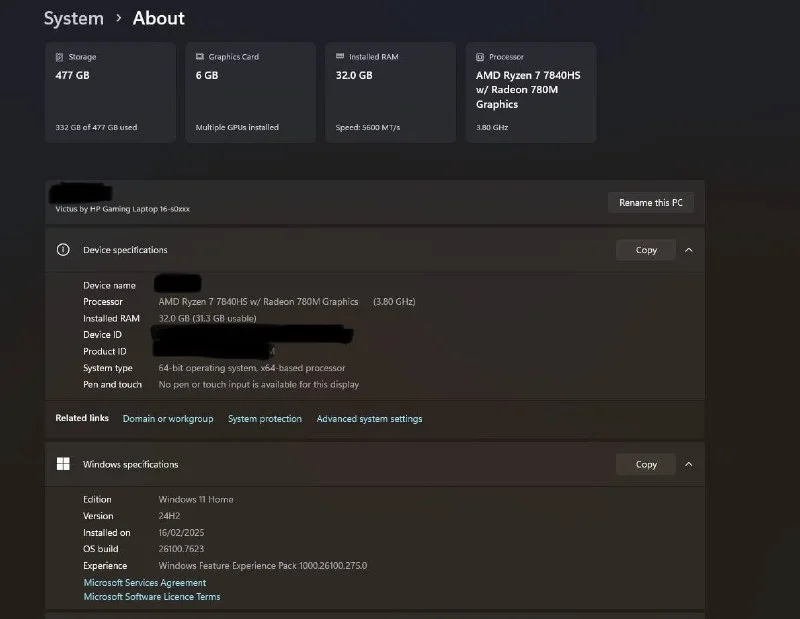Open the Microsoft Services Agreement

(145, 583)
